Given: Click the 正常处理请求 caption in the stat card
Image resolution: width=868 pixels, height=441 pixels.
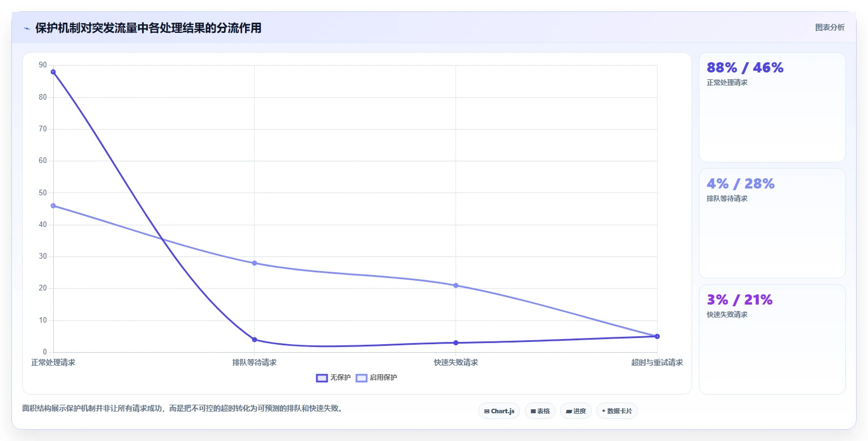Looking at the screenshot, I should [x=727, y=83].
